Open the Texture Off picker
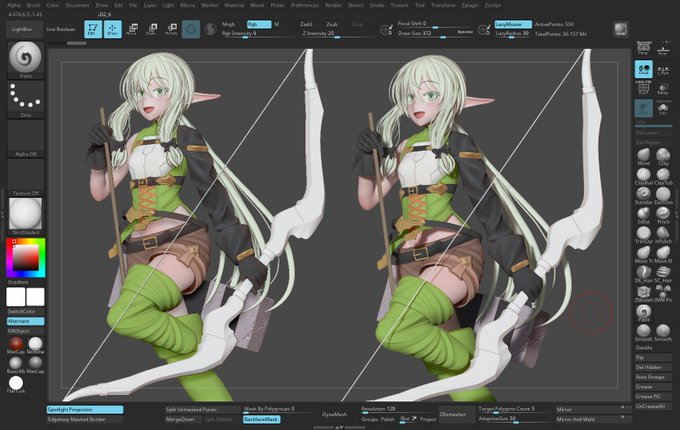The width and height of the screenshot is (680, 430). tap(26, 178)
